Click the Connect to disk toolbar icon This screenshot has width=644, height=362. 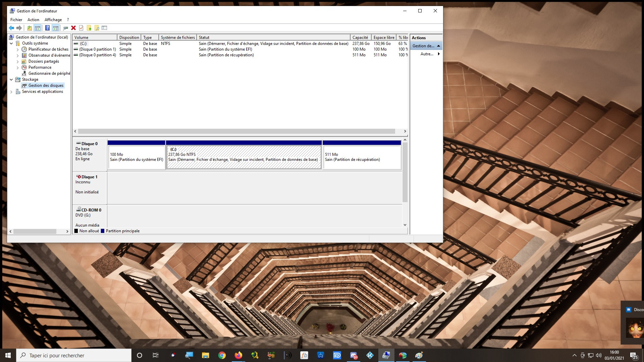65,28
